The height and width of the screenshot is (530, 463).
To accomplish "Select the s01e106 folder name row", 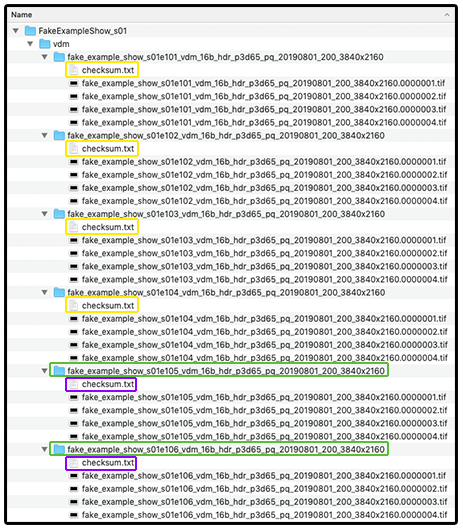I will (226, 450).
